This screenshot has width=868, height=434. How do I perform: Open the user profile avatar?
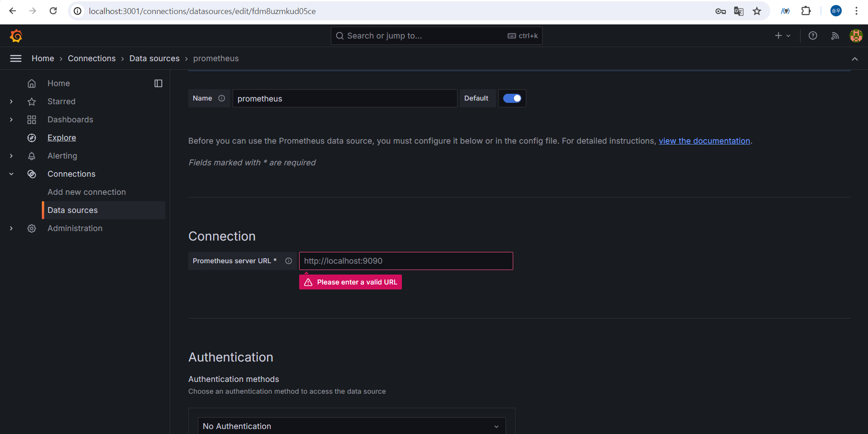(856, 36)
